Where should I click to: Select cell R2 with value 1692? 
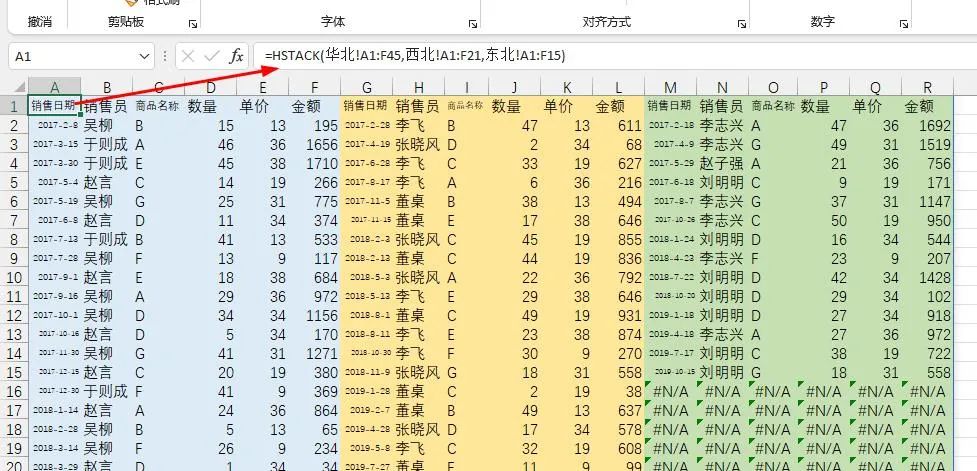coord(928,125)
